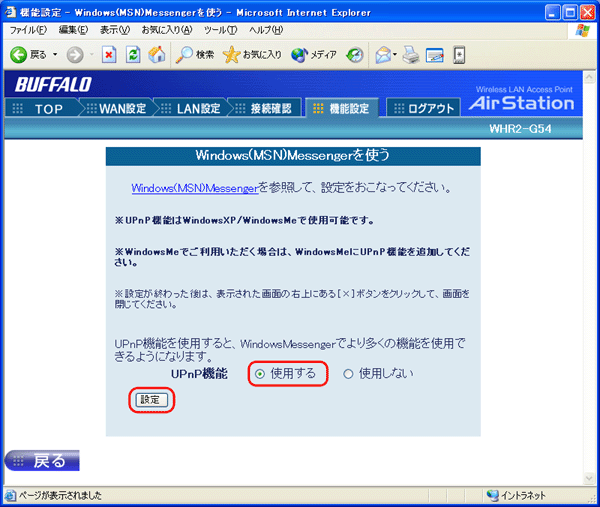Open the 表示(V) menu
Image resolution: width=600 pixels, height=507 pixels.
coord(115,30)
